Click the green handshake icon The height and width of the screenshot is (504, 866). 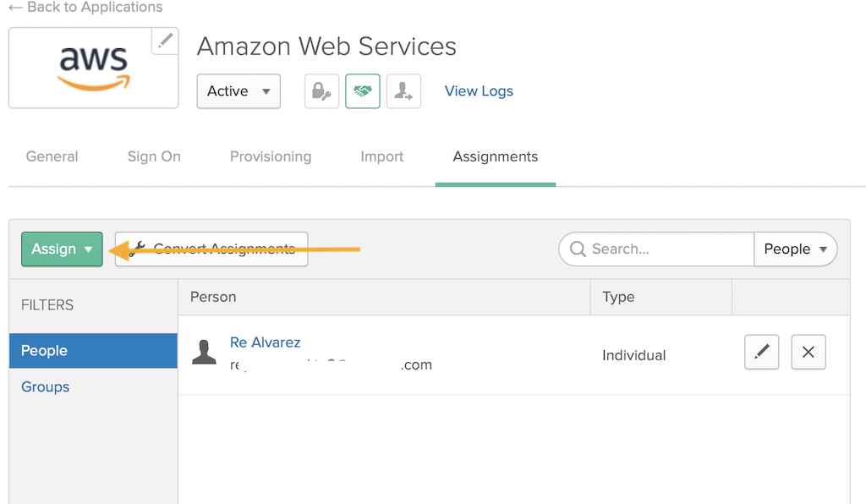(x=363, y=91)
